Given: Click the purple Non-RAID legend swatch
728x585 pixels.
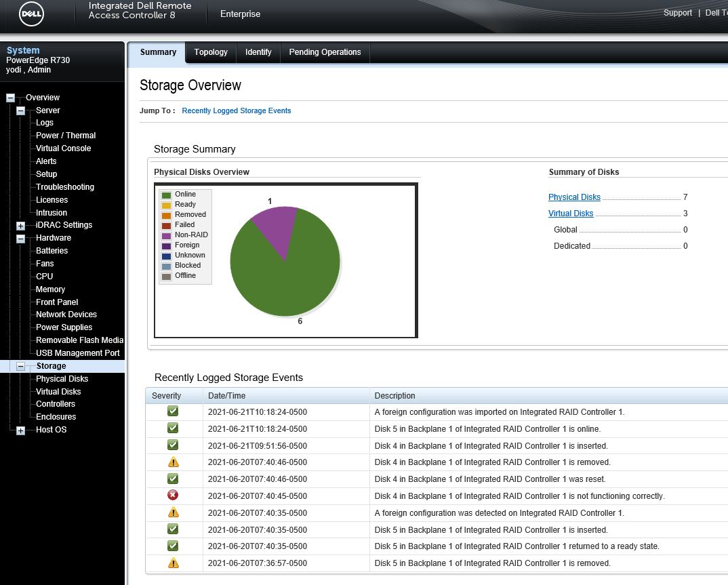Looking at the screenshot, I should click(166, 235).
